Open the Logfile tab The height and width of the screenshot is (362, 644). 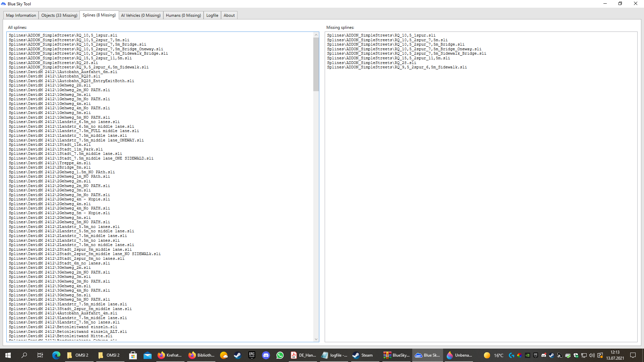tap(212, 15)
